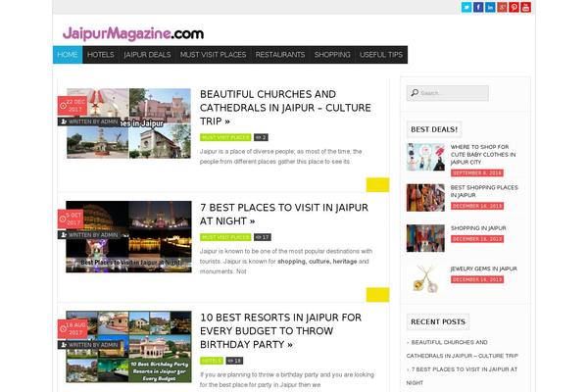Select the Home menu item

(x=68, y=55)
